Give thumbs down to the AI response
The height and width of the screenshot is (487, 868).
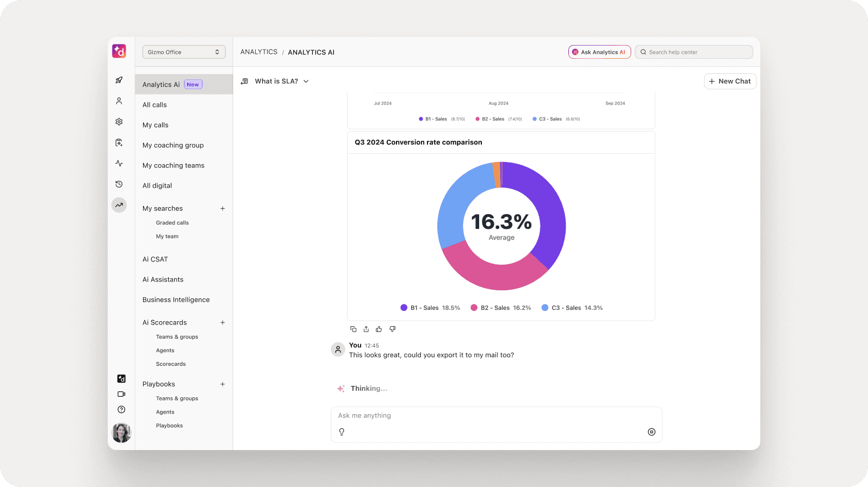pyautogui.click(x=392, y=329)
